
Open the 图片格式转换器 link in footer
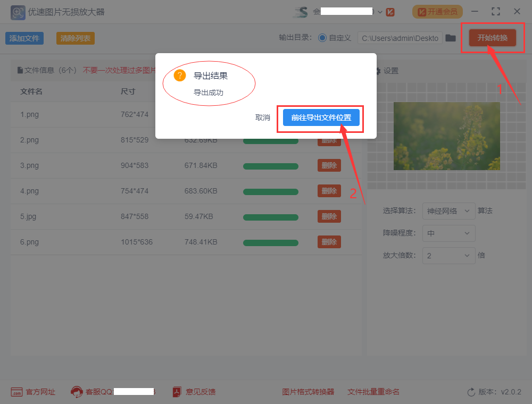click(x=308, y=392)
